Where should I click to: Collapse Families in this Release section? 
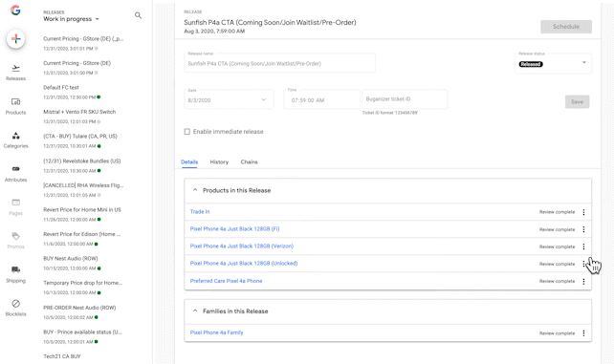[x=195, y=310]
